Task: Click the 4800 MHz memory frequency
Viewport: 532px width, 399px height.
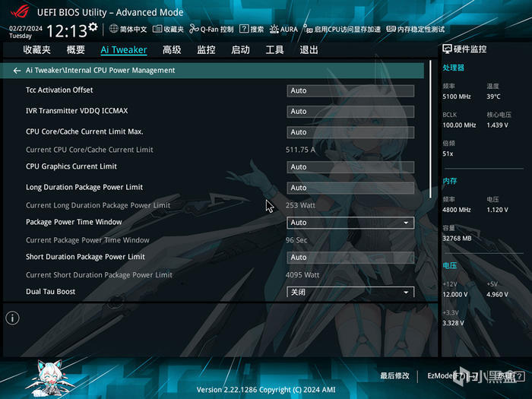Action: point(457,210)
